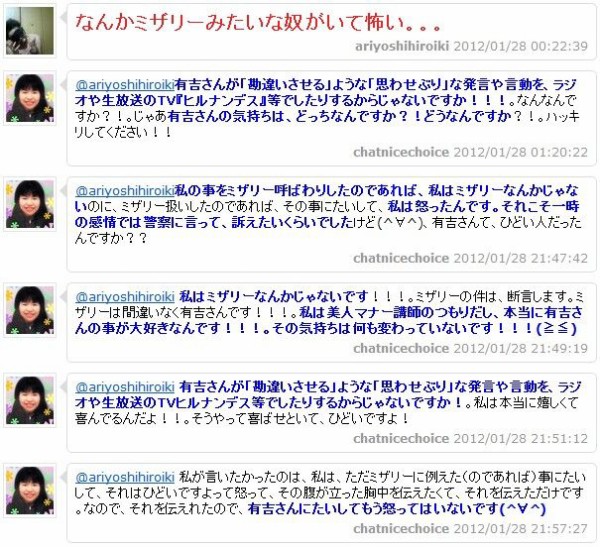Click @ariyoshihiroiki mention in the 21:47:42 tweet
Viewport: 600px width, 547px height.
click(x=125, y=191)
